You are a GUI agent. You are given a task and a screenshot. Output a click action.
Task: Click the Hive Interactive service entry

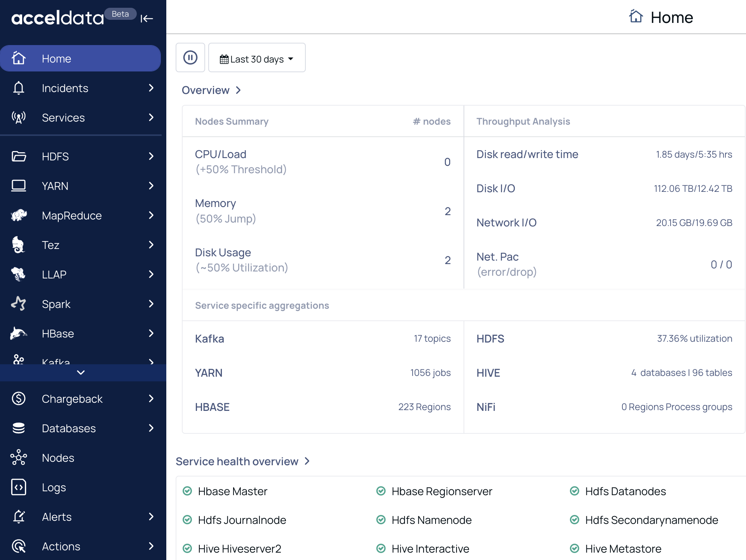click(x=430, y=549)
